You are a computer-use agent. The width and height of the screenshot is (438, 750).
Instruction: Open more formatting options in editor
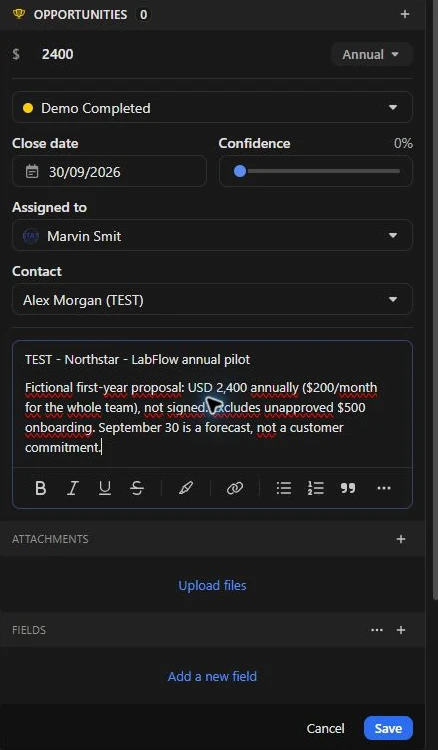[384, 488]
